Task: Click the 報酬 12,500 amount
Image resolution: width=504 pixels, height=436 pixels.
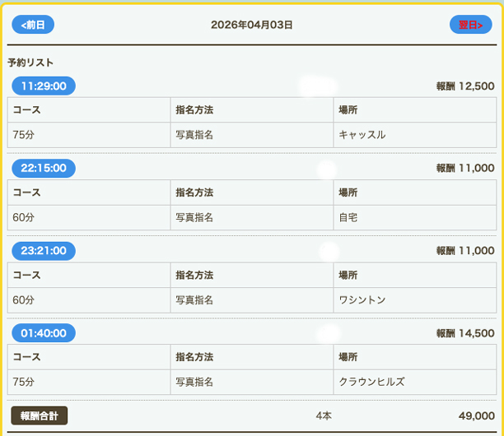Action: coord(465,86)
